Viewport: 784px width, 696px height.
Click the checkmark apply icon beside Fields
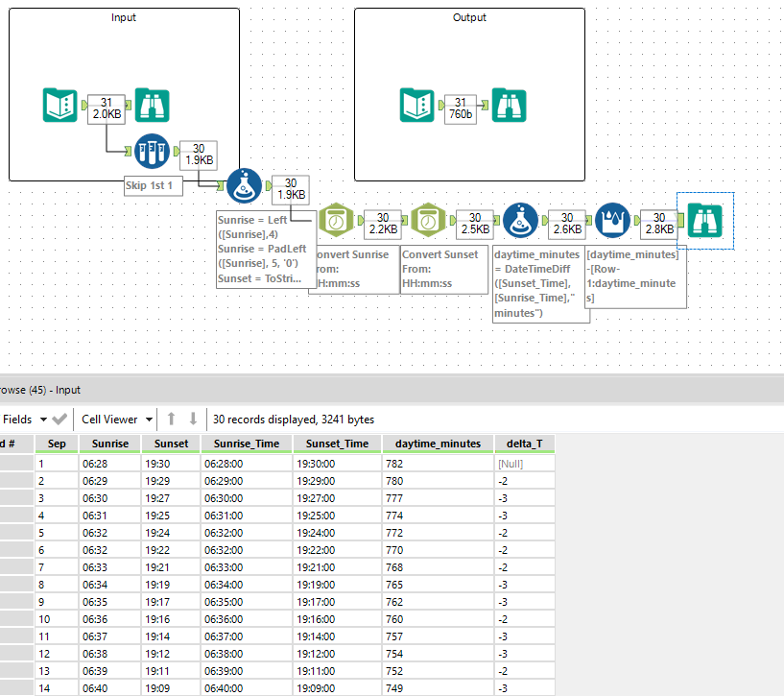click(59, 420)
